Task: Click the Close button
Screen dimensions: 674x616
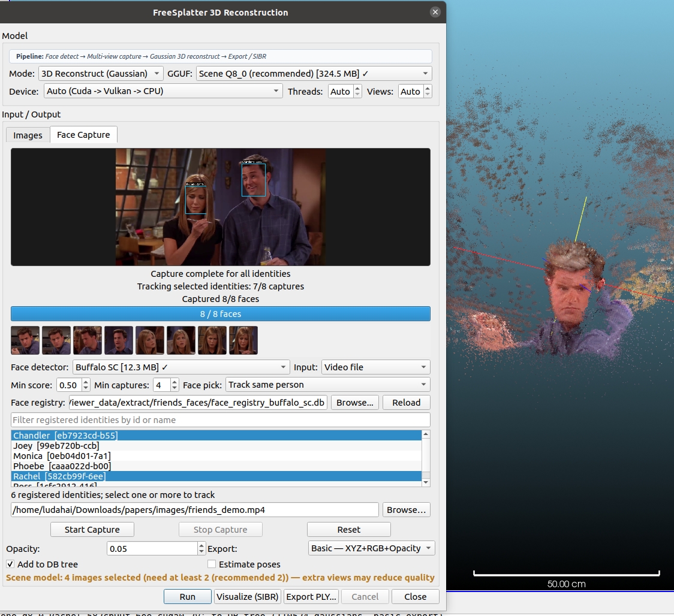Action: click(x=415, y=597)
